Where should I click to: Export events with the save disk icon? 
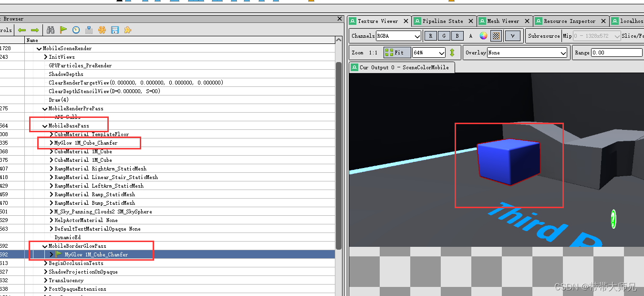click(115, 30)
